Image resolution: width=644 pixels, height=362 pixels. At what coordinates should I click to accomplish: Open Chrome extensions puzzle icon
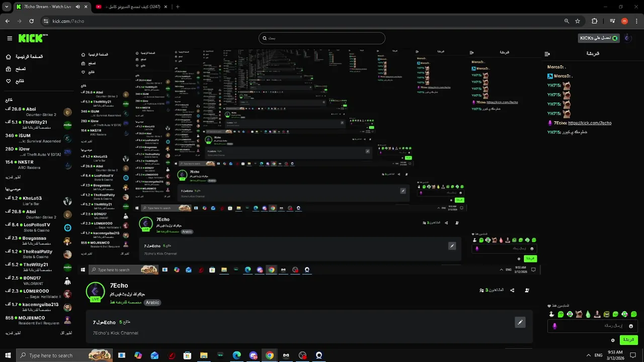pos(595,21)
